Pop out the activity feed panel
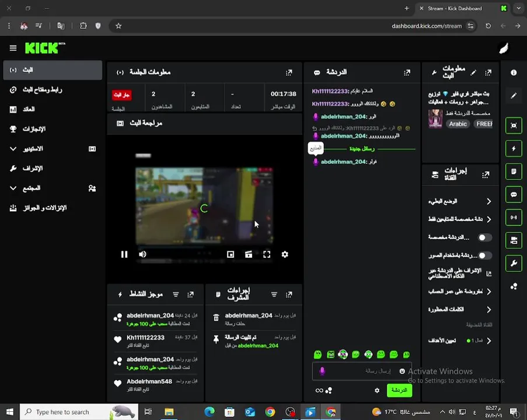This screenshot has height=420, width=527. point(191,295)
